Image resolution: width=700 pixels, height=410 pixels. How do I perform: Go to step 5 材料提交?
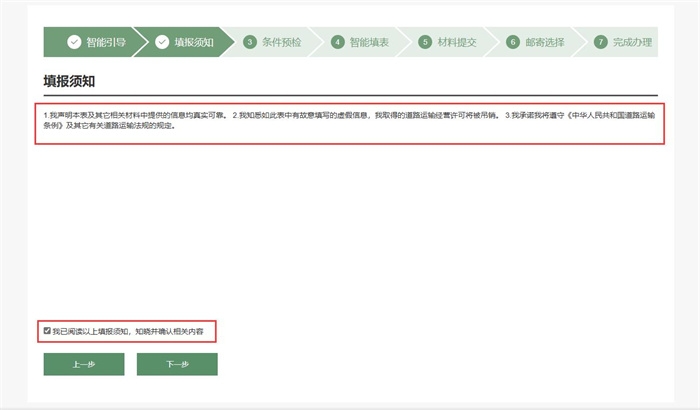coord(448,42)
